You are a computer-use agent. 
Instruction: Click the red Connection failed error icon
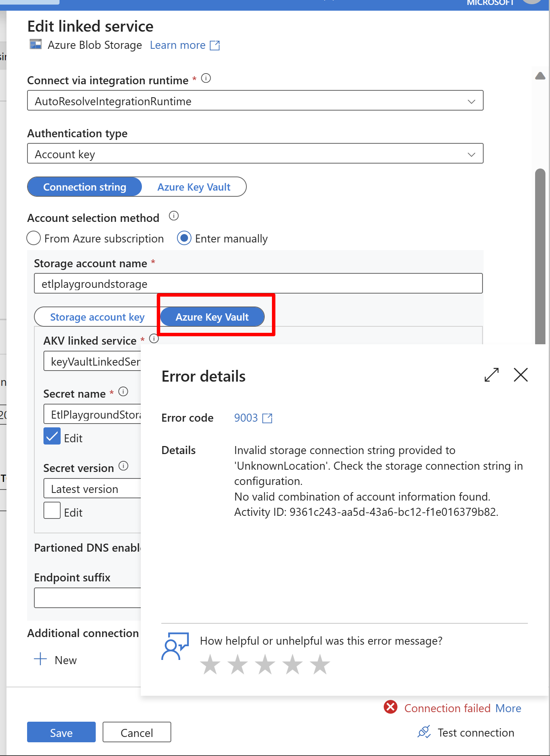click(x=391, y=707)
